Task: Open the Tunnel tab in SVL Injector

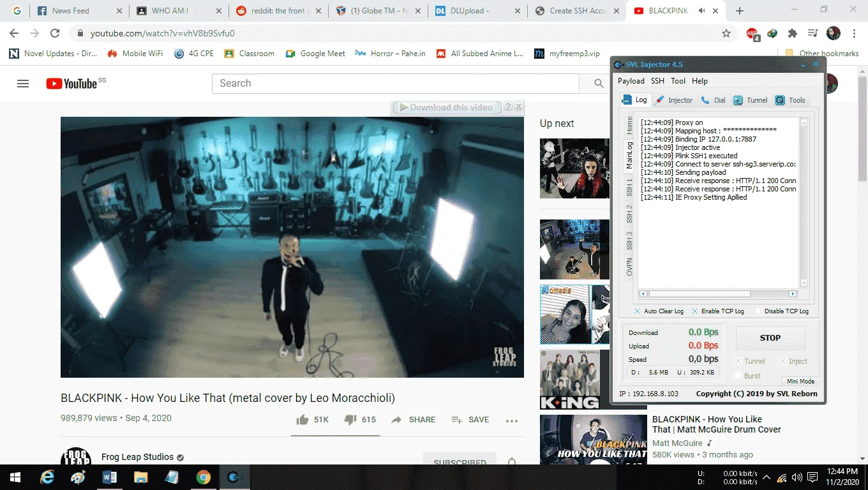Action: pos(751,100)
